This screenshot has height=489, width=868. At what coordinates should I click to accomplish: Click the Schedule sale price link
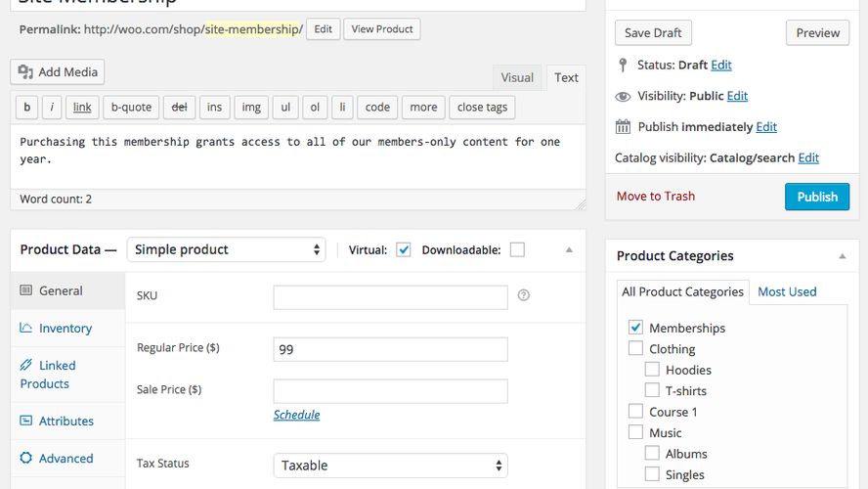296,415
